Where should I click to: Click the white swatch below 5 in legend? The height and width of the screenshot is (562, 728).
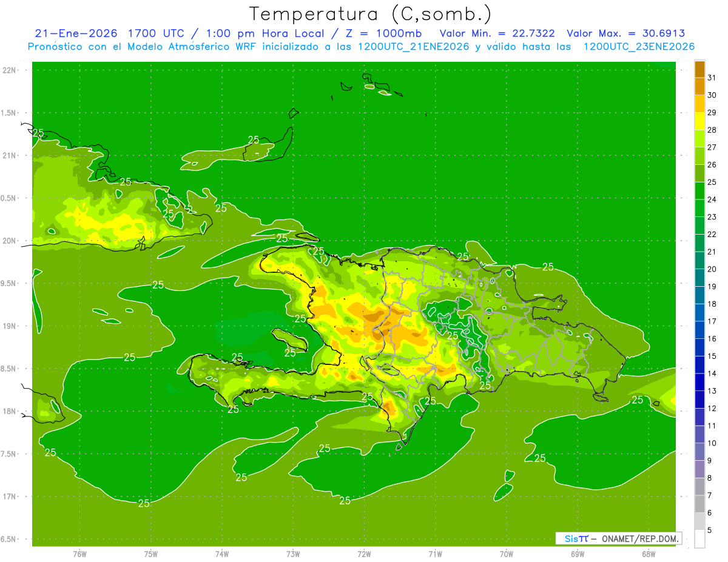click(699, 539)
